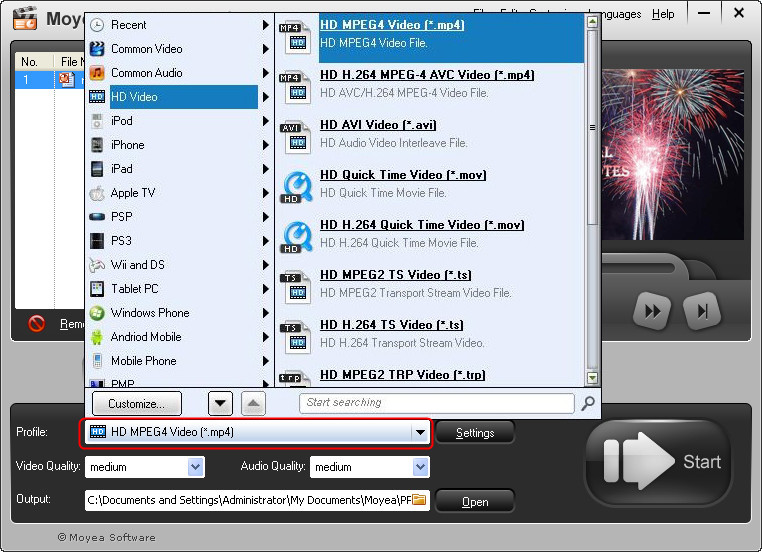Expand the Common Audio submenu arrow

point(265,73)
